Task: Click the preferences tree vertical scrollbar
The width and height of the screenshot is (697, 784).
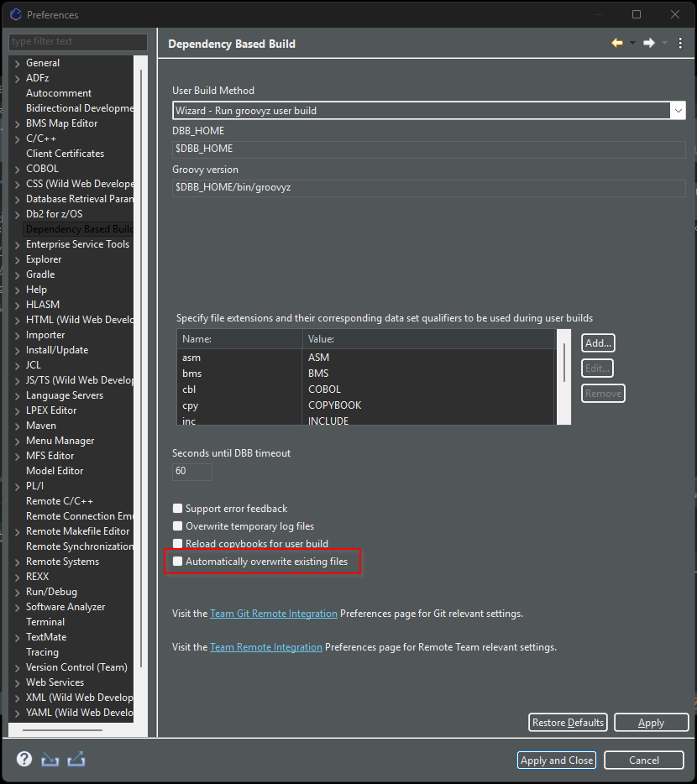Action: pyautogui.click(x=141, y=369)
